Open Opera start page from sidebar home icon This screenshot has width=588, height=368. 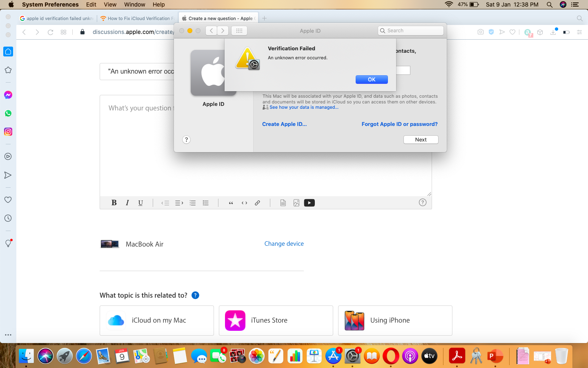(8, 52)
